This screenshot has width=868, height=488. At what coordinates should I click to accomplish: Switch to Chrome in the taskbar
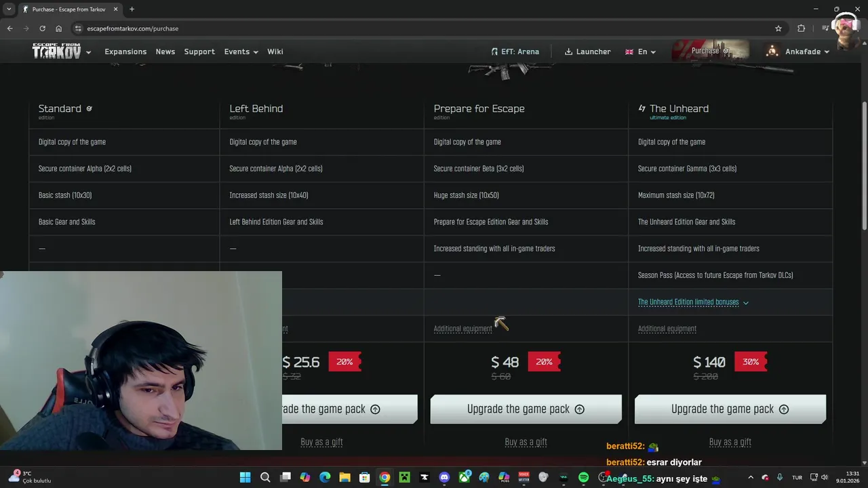coord(384,477)
